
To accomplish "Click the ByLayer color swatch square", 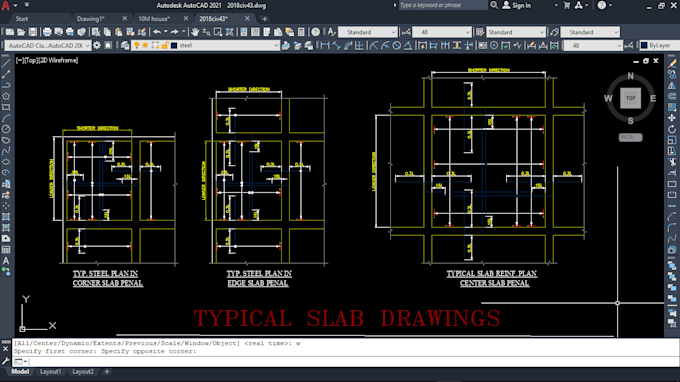I will tap(644, 46).
